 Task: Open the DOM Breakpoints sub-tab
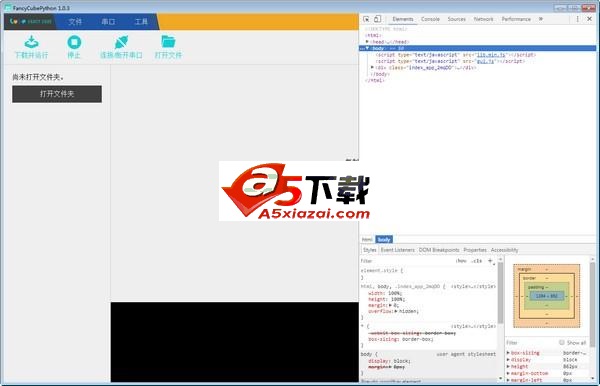439,250
